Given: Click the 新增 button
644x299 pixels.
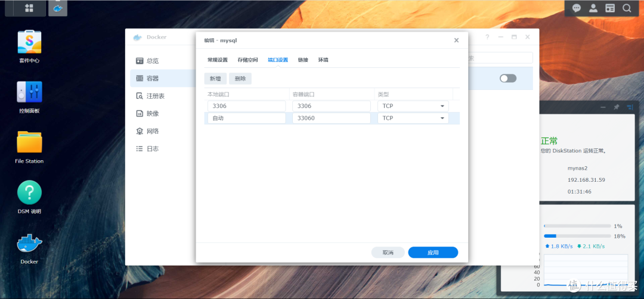Looking at the screenshot, I should point(215,79).
